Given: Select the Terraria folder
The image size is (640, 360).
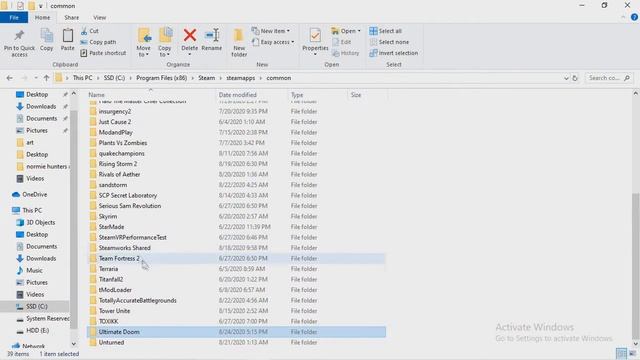Looking at the screenshot, I should pyautogui.click(x=236, y=269).
